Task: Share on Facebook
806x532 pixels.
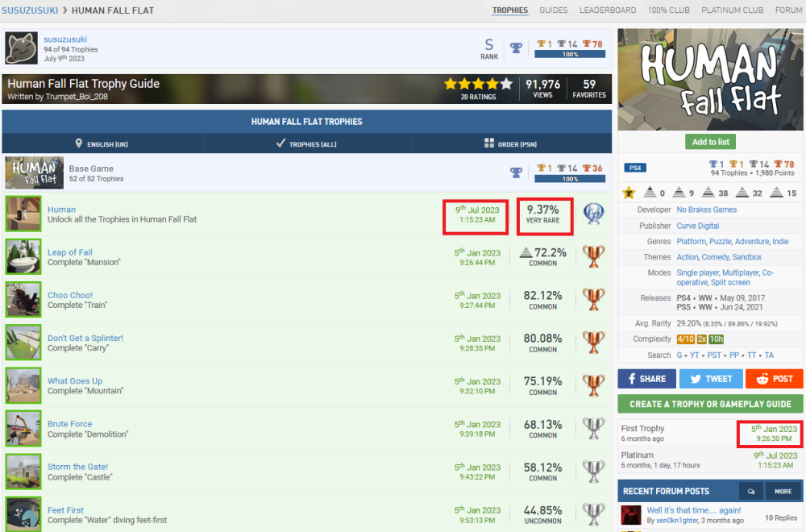Action: pos(646,379)
